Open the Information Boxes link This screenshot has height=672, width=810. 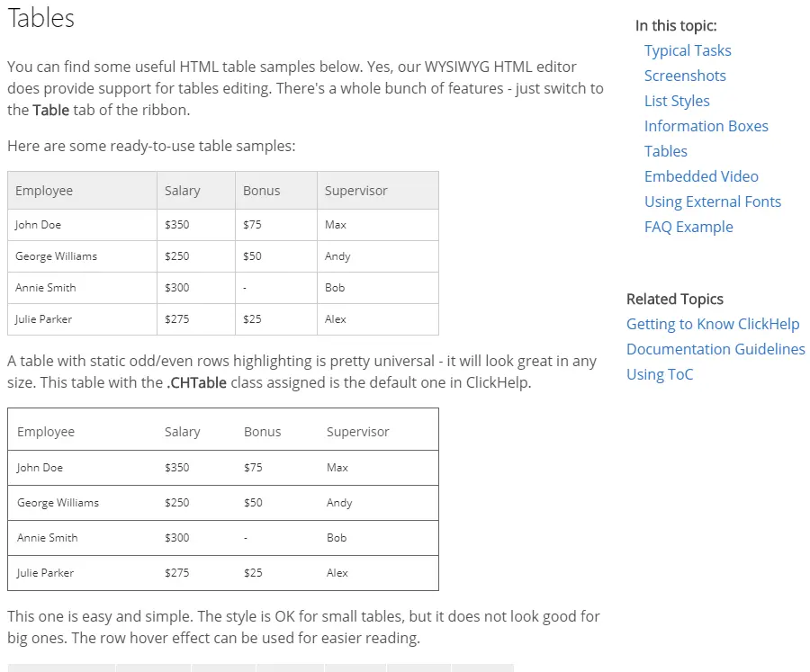coord(706,126)
